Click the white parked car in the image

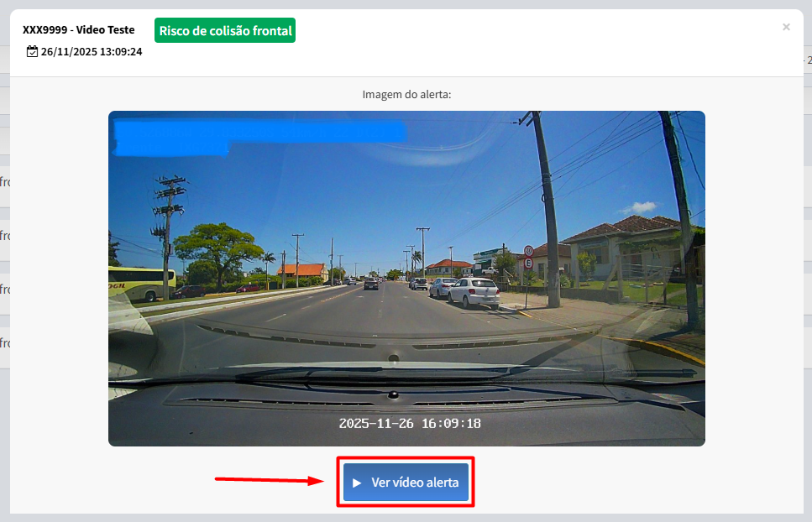[474, 292]
